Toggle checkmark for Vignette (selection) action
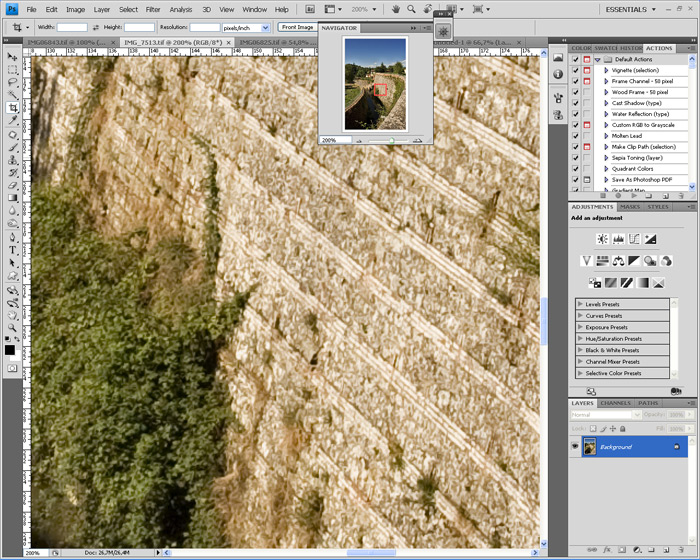The height and width of the screenshot is (560, 700). [575, 70]
